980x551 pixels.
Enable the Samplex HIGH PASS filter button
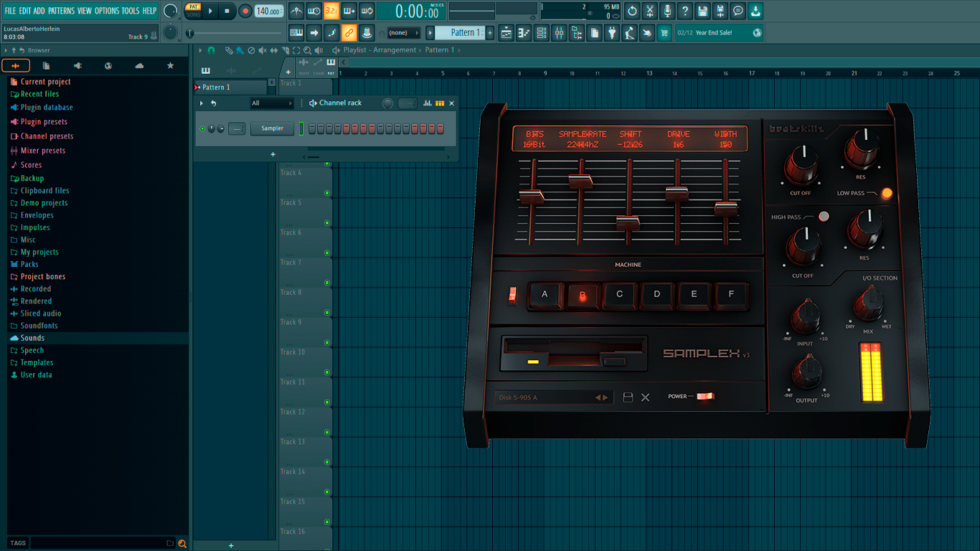click(x=824, y=216)
